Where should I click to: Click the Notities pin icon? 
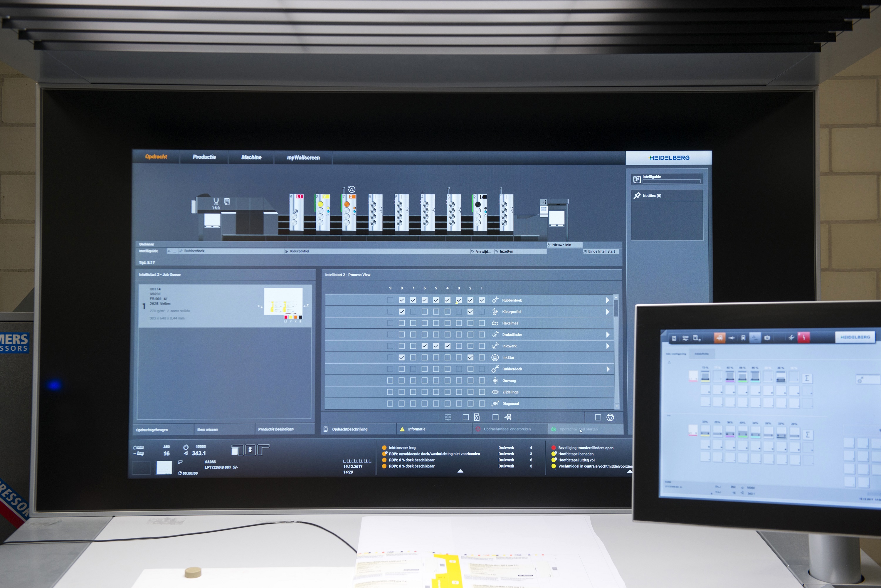click(x=637, y=195)
